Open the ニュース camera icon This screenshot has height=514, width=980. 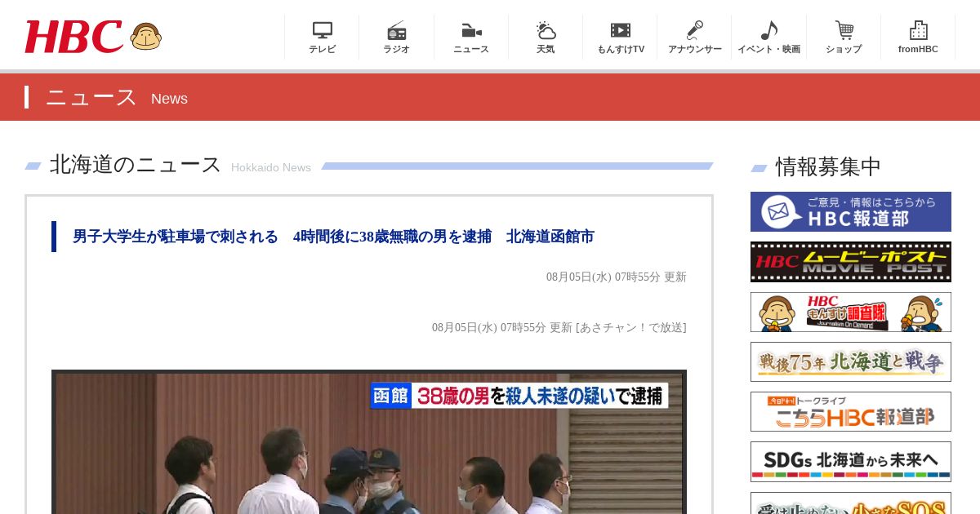click(x=471, y=31)
